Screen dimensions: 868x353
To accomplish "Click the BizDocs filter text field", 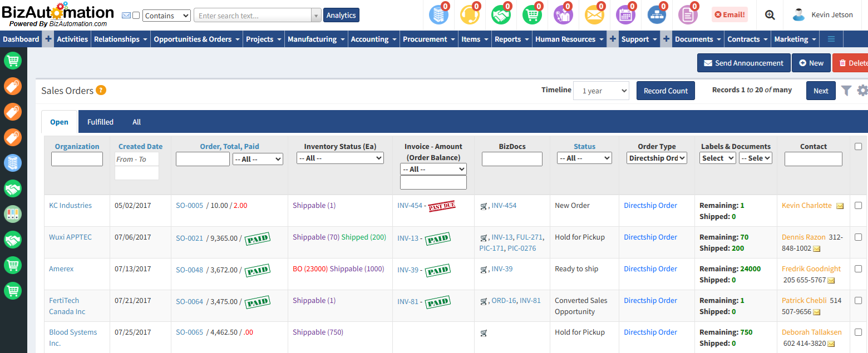I will tap(512, 159).
